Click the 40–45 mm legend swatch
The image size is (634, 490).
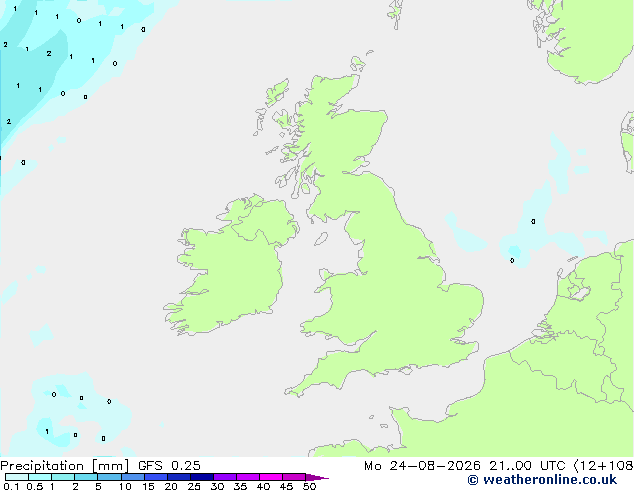point(271,477)
